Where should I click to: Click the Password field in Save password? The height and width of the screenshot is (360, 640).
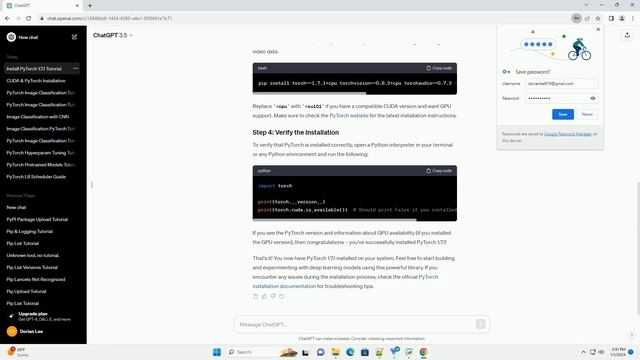click(x=562, y=98)
